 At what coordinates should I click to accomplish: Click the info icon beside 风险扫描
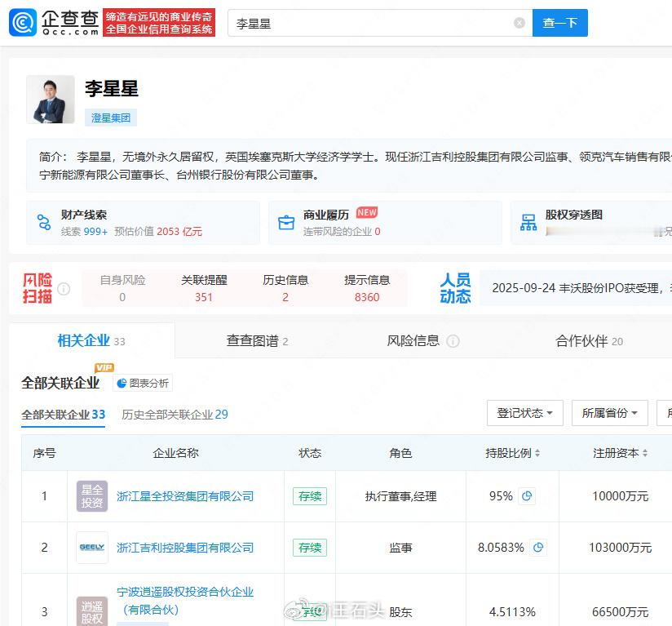[x=64, y=289]
